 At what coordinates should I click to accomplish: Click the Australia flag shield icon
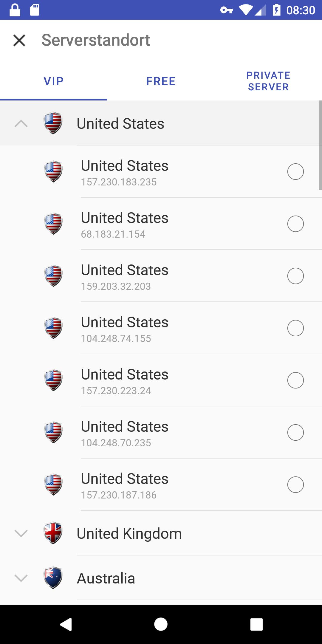(53, 578)
